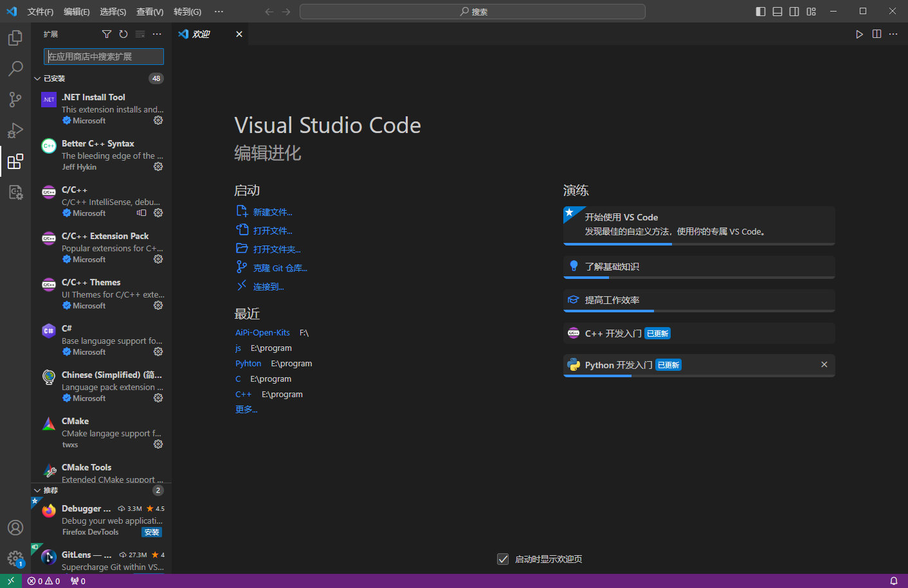Split the editor to the right
908x588 pixels.
876,34
